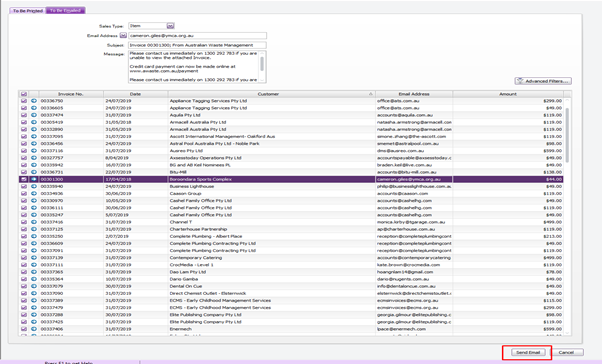Viewport: 602px width, 364px height.
Task: Open Advanced Filters dialog
Action: pyautogui.click(x=543, y=81)
